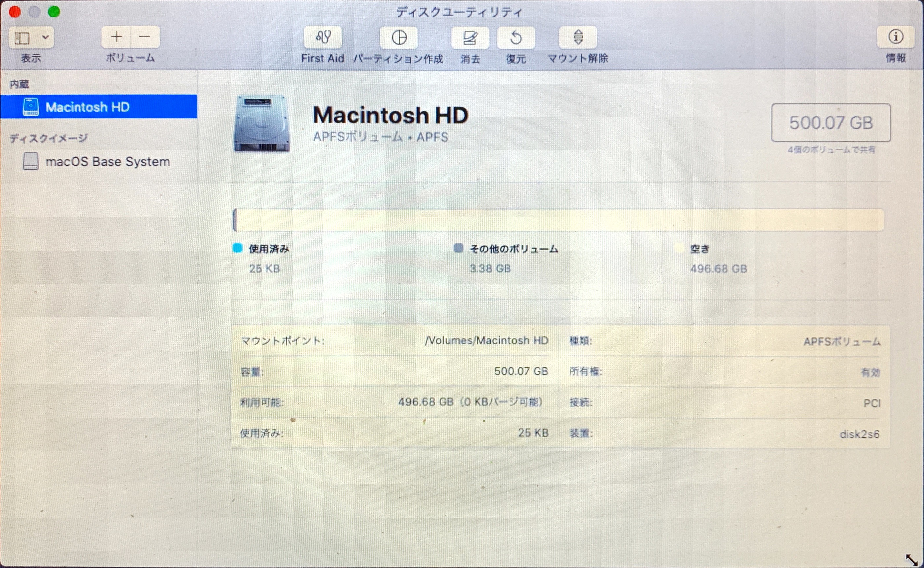Select macOS Base System disk image

tap(98, 161)
